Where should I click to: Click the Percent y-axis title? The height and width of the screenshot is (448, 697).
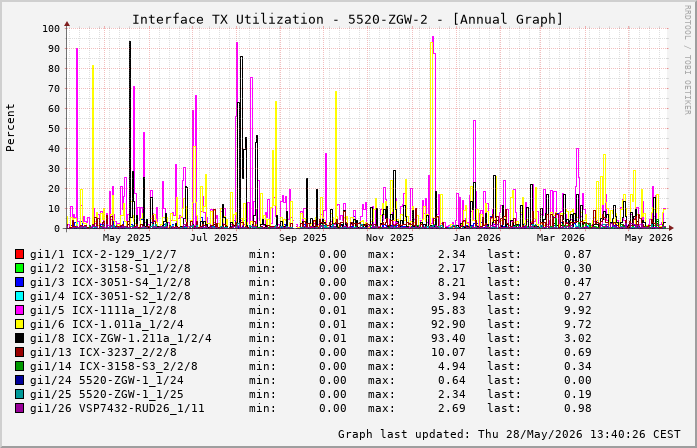(x=10, y=128)
